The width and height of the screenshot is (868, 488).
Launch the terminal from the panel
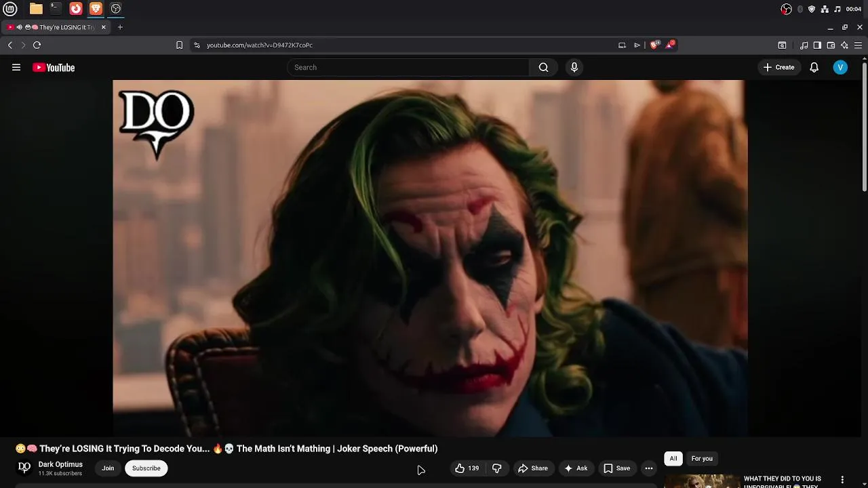point(56,9)
